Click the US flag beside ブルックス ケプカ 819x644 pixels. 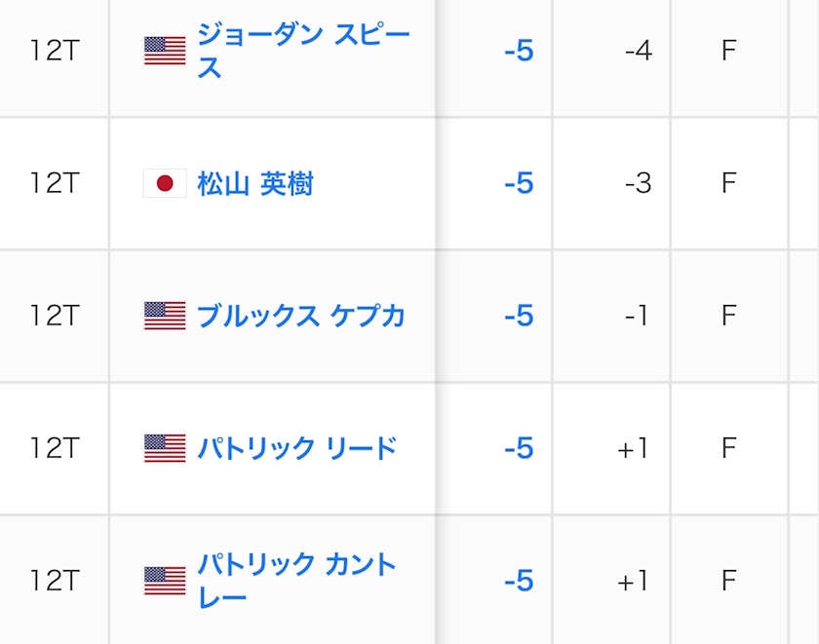(x=165, y=316)
